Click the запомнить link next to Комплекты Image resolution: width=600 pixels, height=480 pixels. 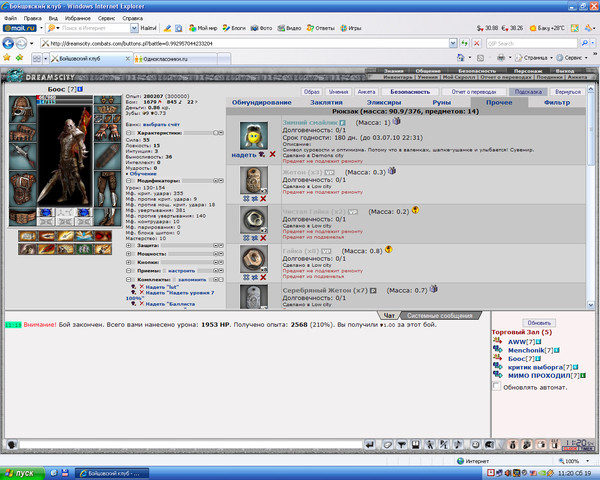[192, 279]
